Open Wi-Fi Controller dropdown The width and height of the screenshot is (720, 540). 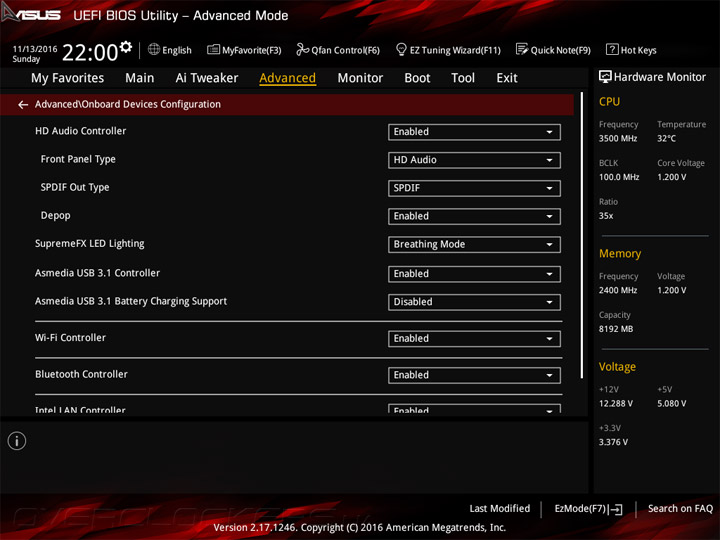coord(474,339)
